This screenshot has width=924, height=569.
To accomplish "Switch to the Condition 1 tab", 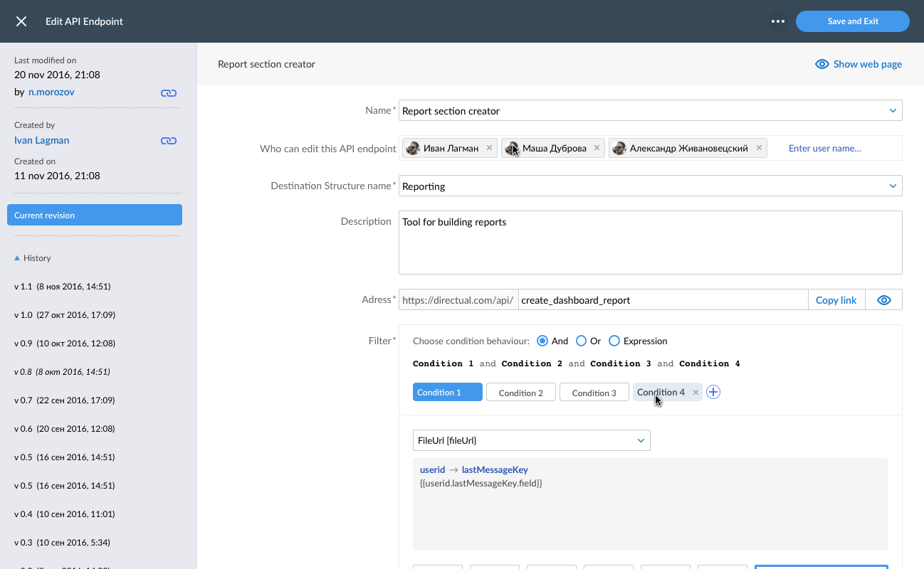I will 448,392.
